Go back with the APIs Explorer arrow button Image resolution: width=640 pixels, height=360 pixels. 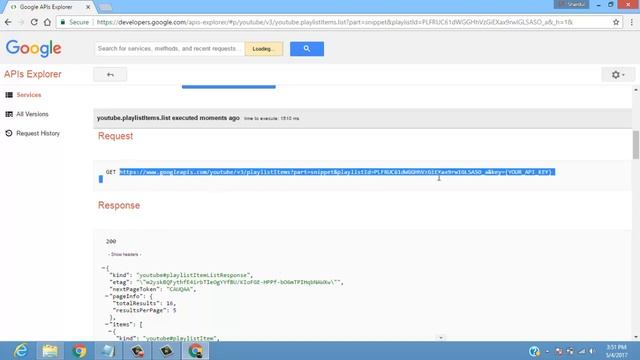click(110, 75)
